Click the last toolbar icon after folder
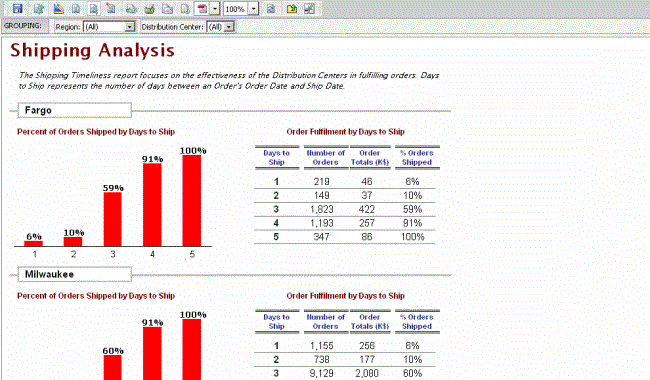 tap(309, 8)
